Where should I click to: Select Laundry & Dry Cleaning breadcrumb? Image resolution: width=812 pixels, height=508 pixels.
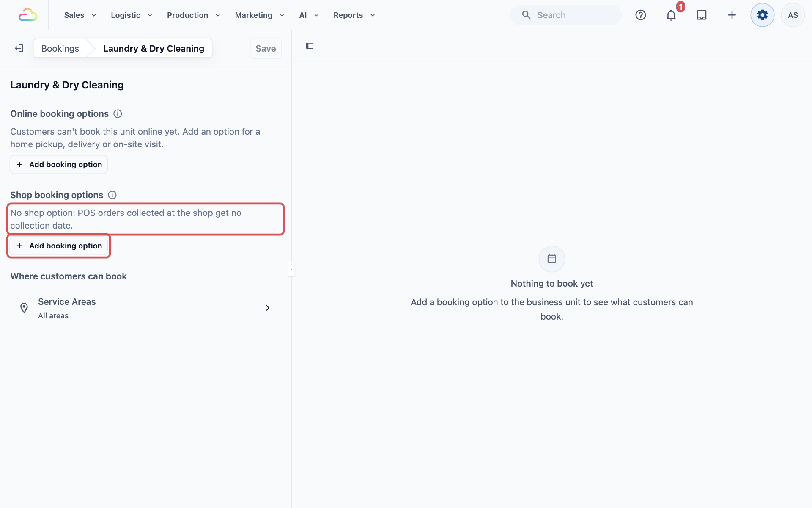pos(154,48)
